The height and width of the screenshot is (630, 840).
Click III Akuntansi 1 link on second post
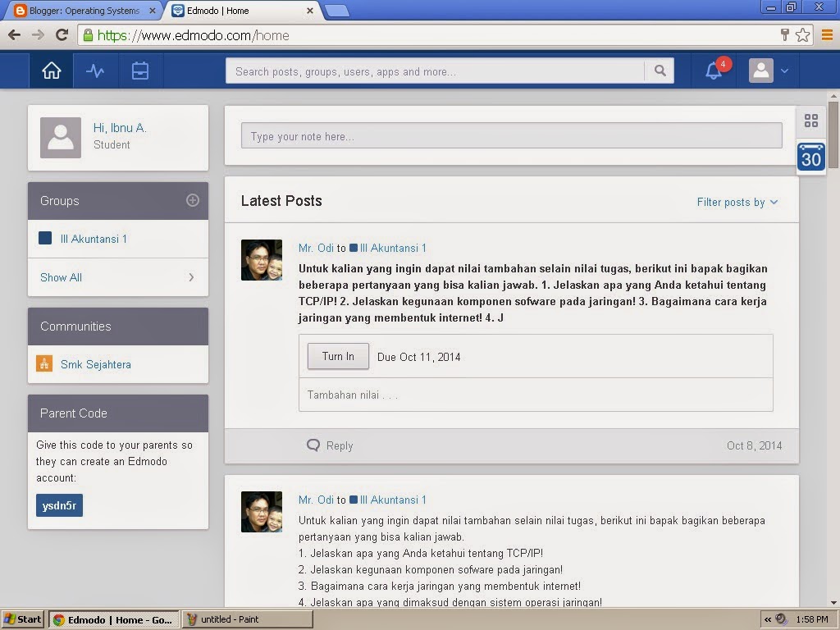click(393, 500)
